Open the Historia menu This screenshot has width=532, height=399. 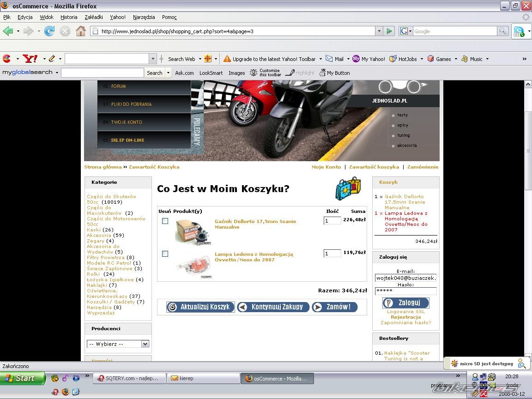69,17
